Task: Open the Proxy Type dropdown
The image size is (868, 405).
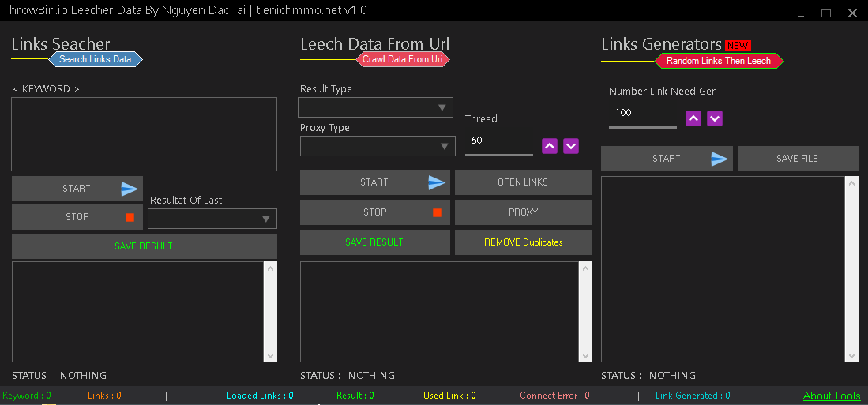Action: coord(378,146)
